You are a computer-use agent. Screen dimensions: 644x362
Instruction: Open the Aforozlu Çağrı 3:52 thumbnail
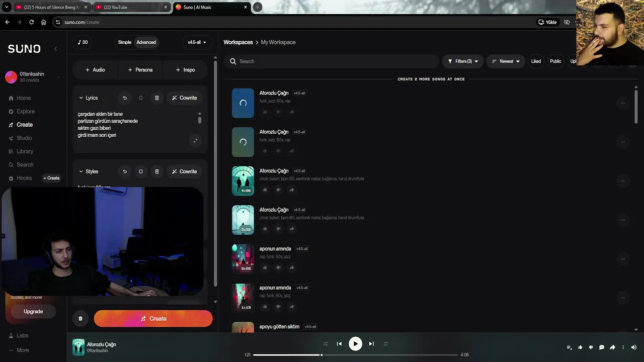coord(243,220)
